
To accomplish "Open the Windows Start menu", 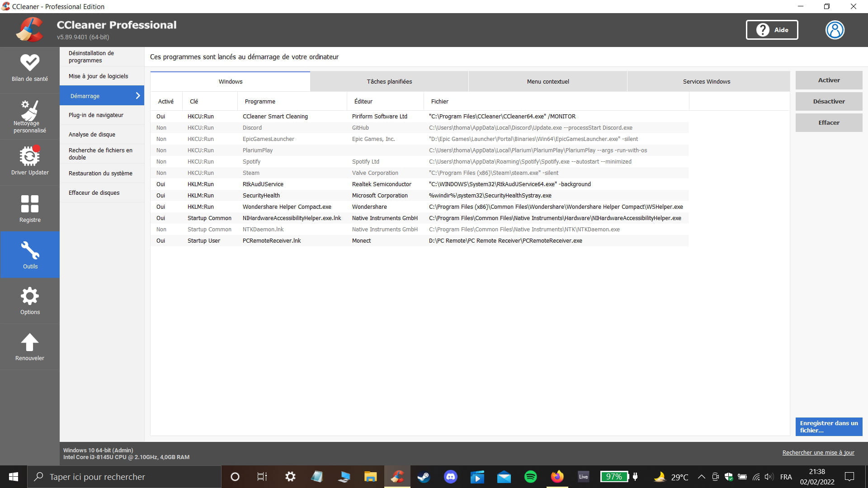I will coord(14,477).
